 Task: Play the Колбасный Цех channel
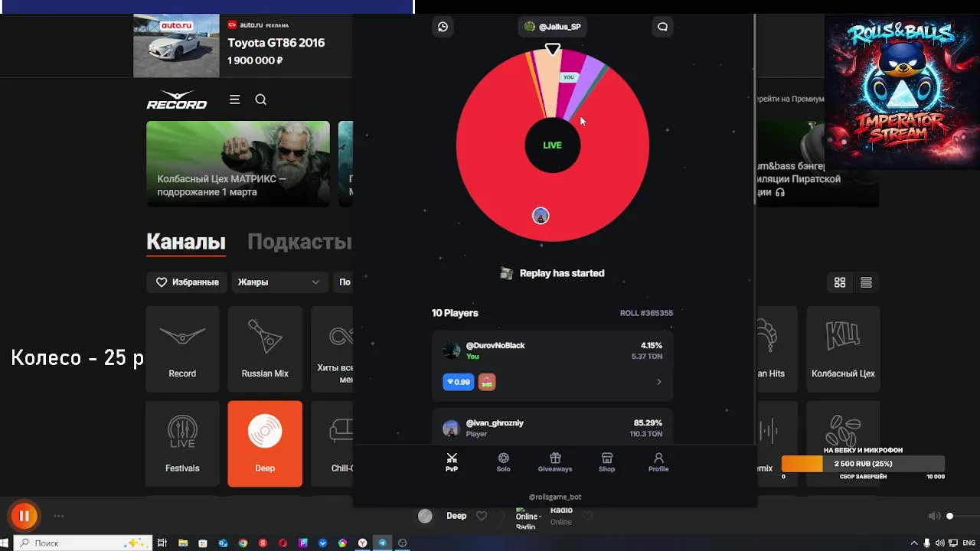click(843, 349)
